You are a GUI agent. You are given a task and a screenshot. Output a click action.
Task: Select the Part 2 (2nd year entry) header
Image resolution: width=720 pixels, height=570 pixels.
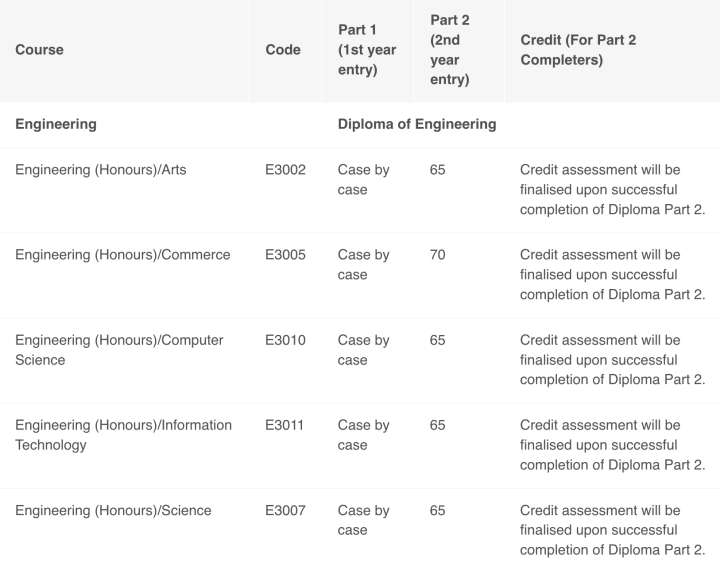[x=450, y=50]
